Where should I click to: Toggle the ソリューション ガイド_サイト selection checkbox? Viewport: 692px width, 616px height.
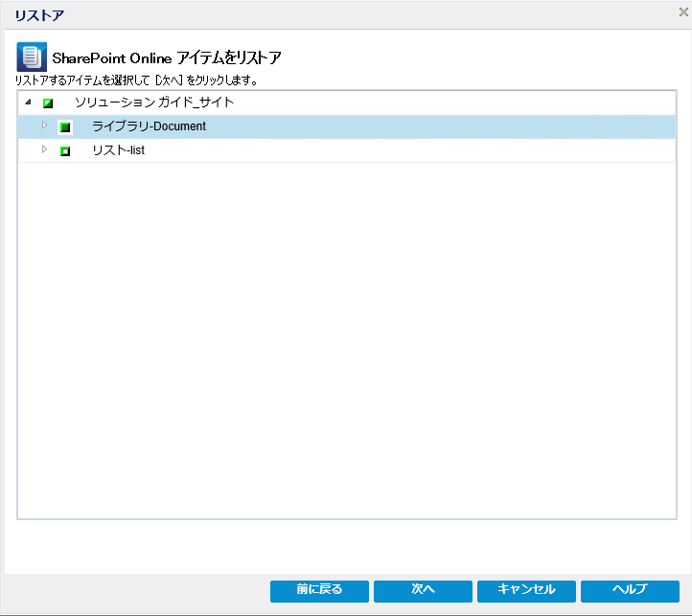pyautogui.click(x=48, y=103)
